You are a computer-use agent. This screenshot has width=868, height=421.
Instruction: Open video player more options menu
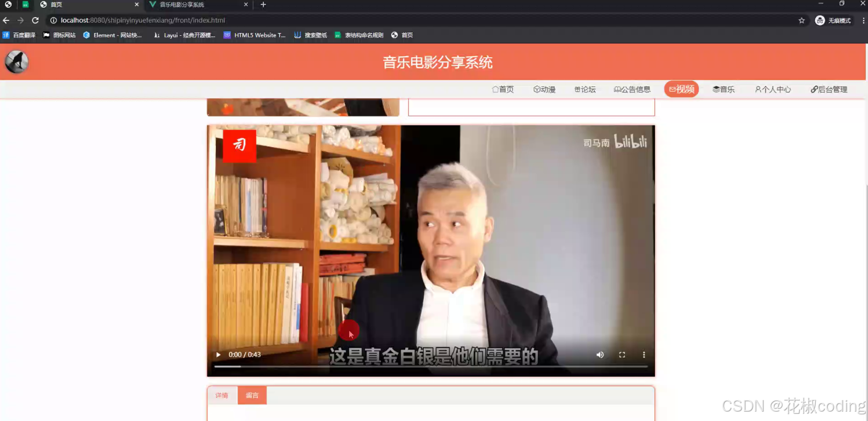[x=644, y=355]
